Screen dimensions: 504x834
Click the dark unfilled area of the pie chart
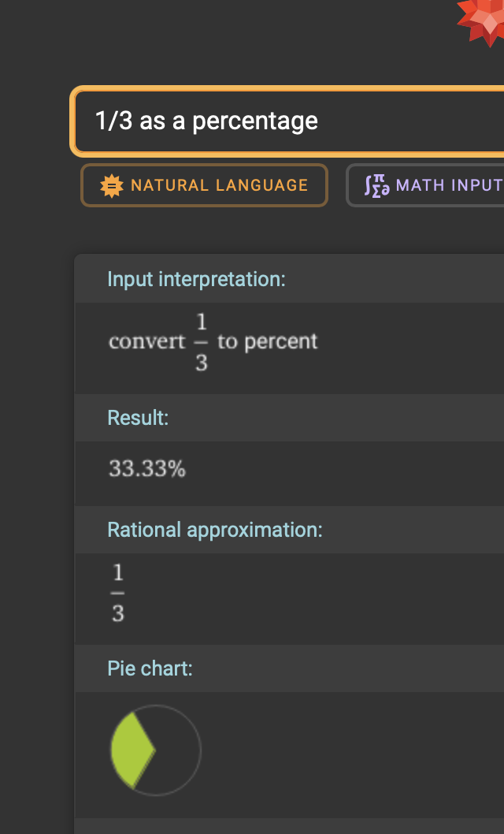tap(180, 750)
